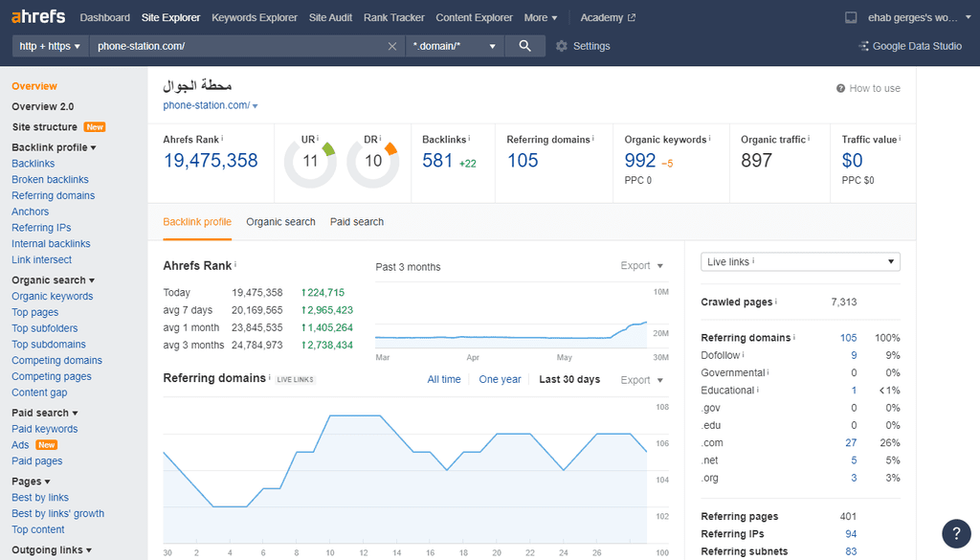Open Broken backlinks report
The height and width of the screenshot is (560, 980).
point(50,179)
